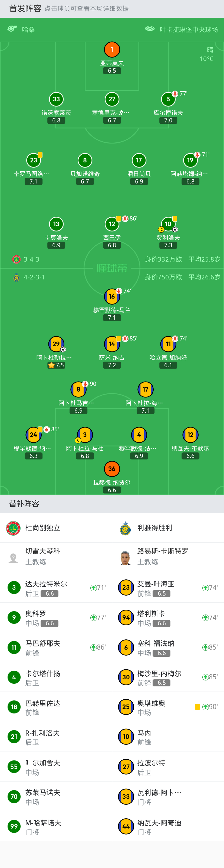Click 杜尚别独立 team crest in substitutes

coord(14,528)
